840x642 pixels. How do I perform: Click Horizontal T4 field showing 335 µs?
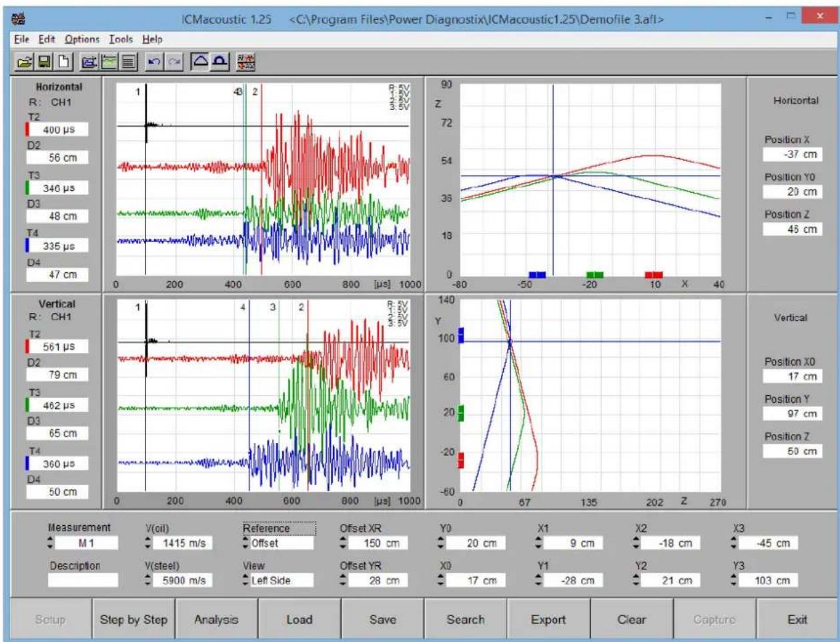(57, 246)
